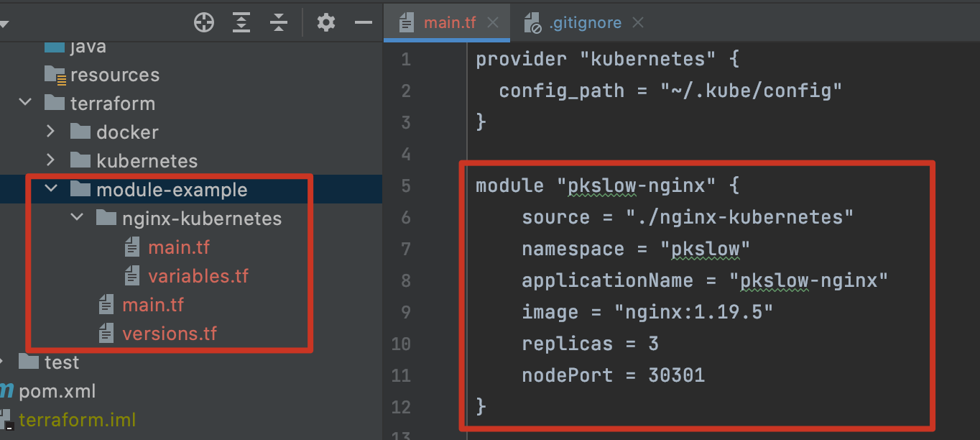Click line number 5 in gutter
Viewport: 980px width, 440px height.
tap(406, 185)
